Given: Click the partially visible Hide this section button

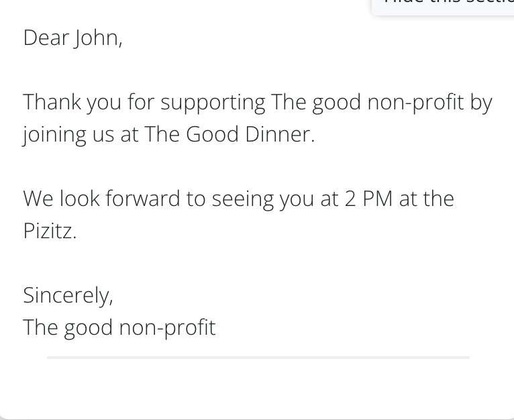Looking at the screenshot, I should (x=443, y=7).
